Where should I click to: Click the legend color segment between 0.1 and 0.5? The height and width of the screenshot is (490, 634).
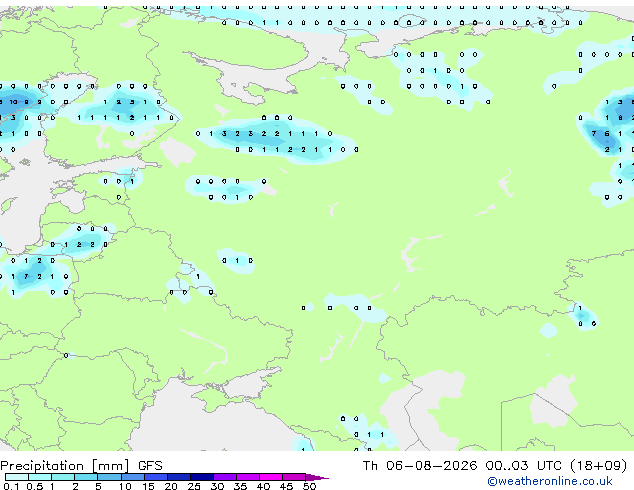17,477
